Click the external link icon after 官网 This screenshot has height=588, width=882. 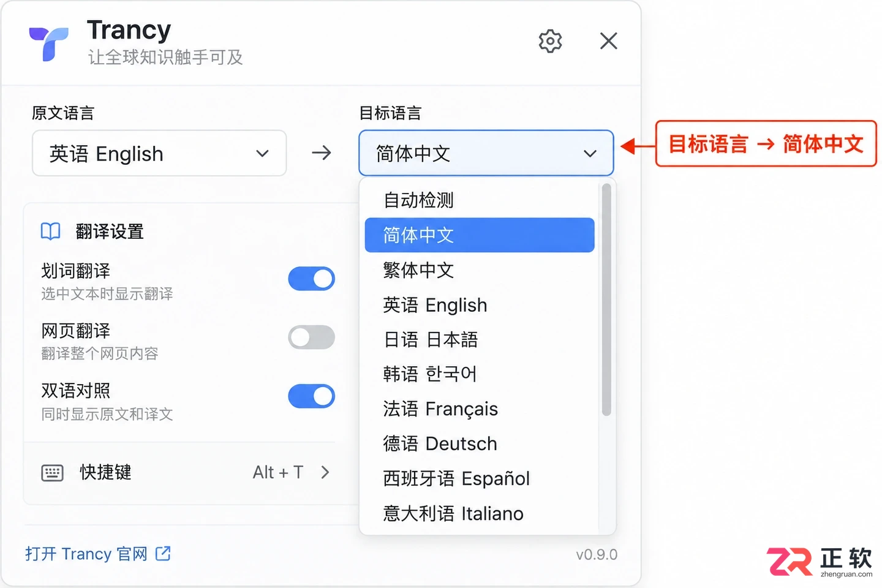(163, 554)
